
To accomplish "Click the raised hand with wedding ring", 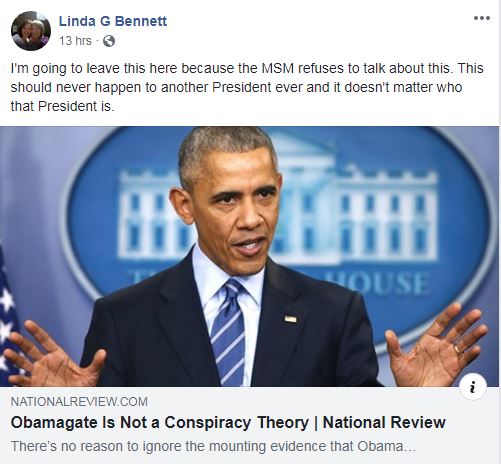I will [x=437, y=347].
